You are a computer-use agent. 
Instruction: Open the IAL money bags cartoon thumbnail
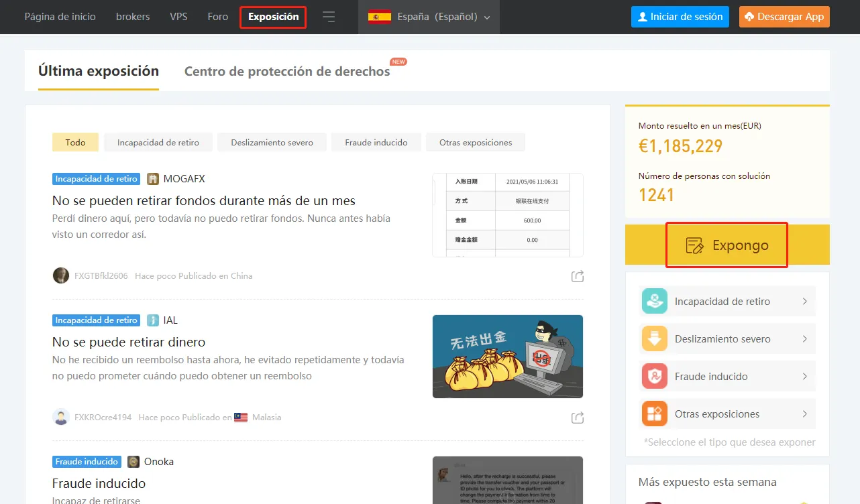click(x=508, y=357)
